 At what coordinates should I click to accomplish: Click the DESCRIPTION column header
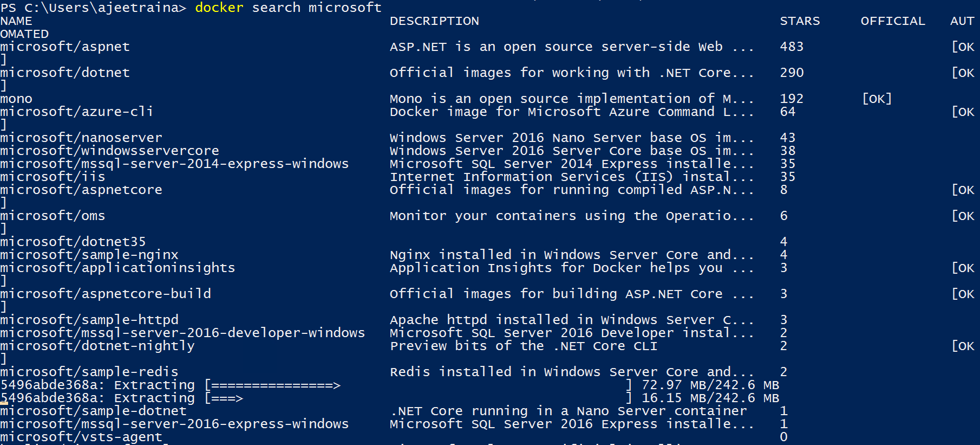(x=434, y=21)
